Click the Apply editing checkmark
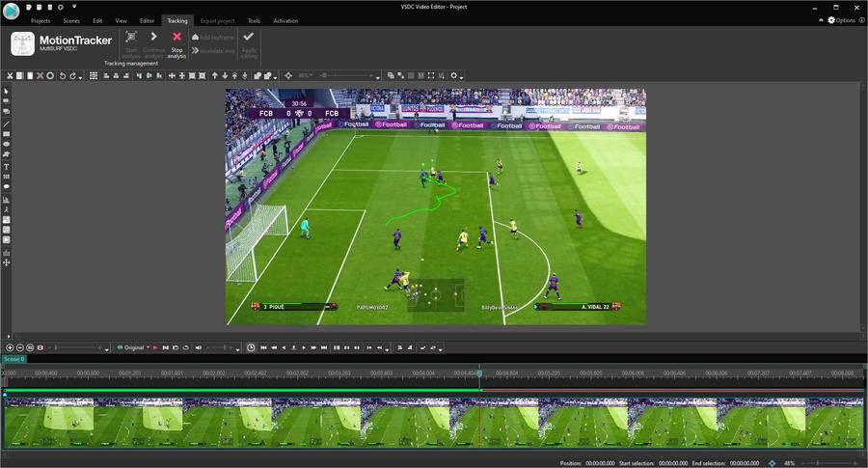868x468 pixels. pos(249,37)
